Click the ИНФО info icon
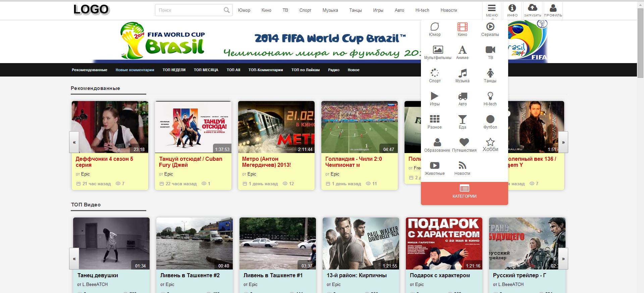644x293 pixels. pos(512,8)
